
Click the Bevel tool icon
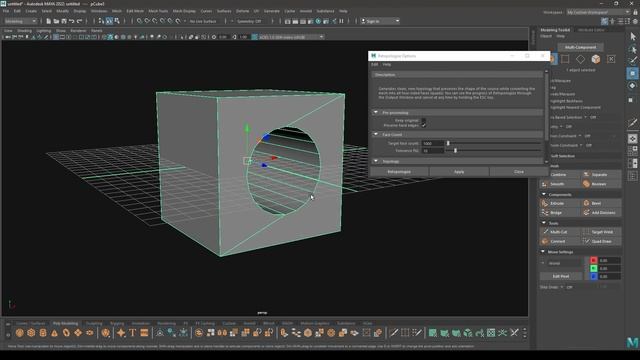(587, 203)
